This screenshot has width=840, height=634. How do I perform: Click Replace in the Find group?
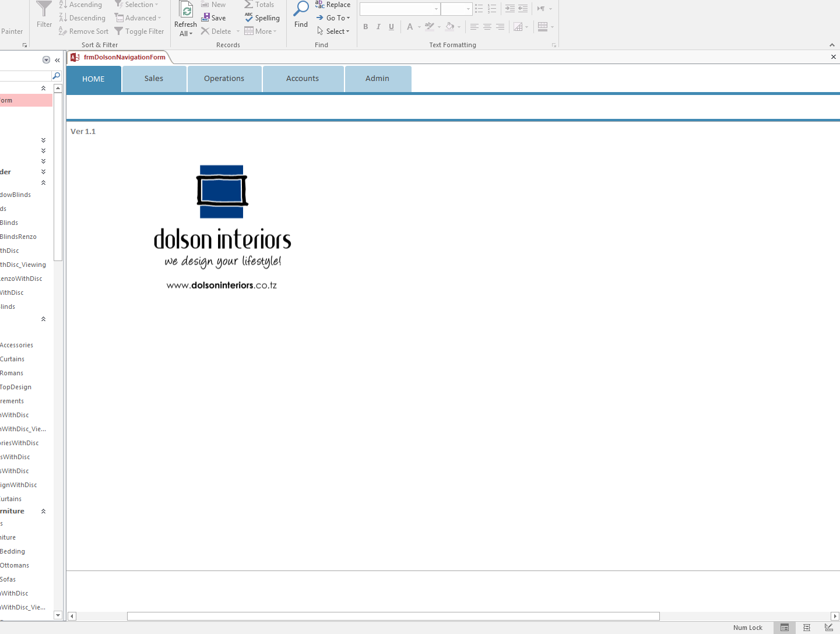[333, 5]
